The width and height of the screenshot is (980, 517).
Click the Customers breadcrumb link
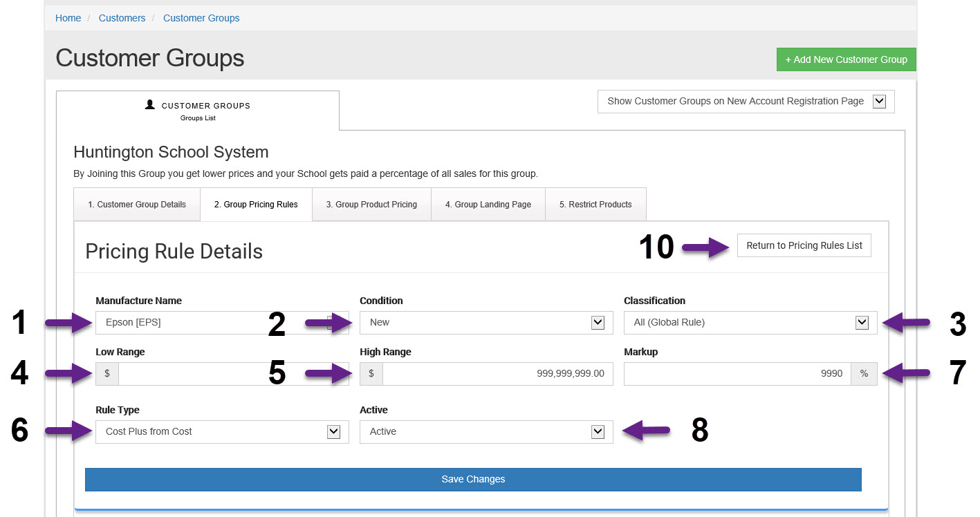(x=122, y=18)
